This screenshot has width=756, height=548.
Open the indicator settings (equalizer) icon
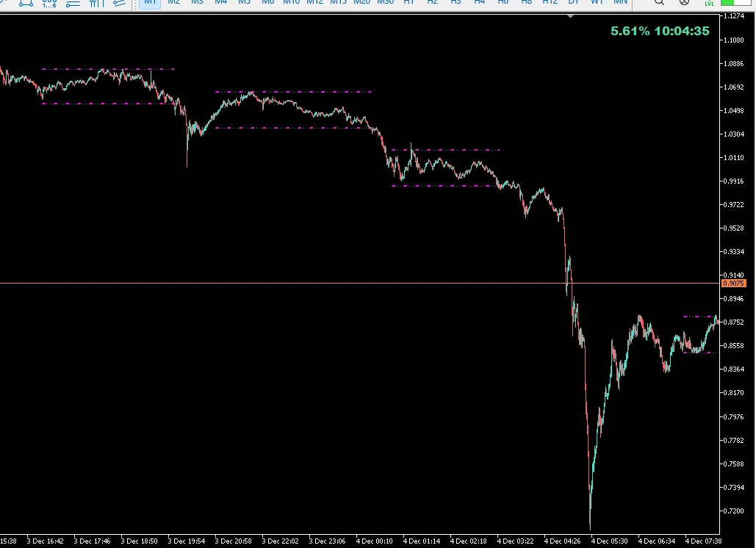tap(96, 4)
